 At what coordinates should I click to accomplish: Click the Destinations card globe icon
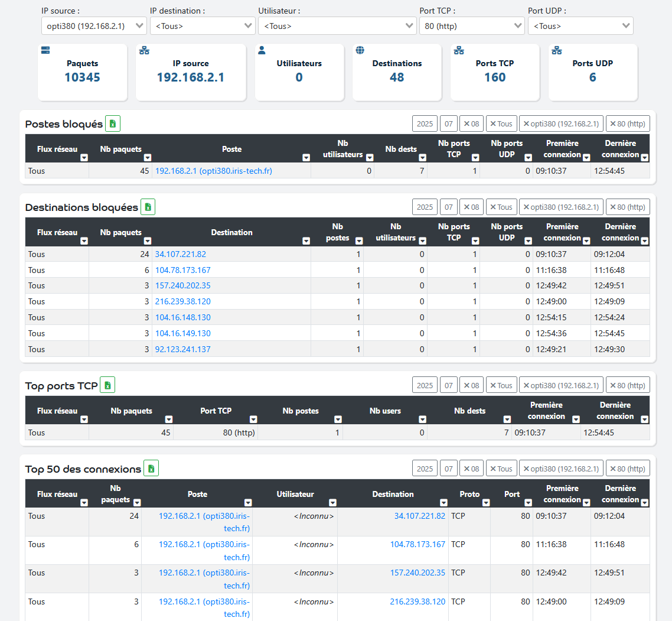point(360,50)
